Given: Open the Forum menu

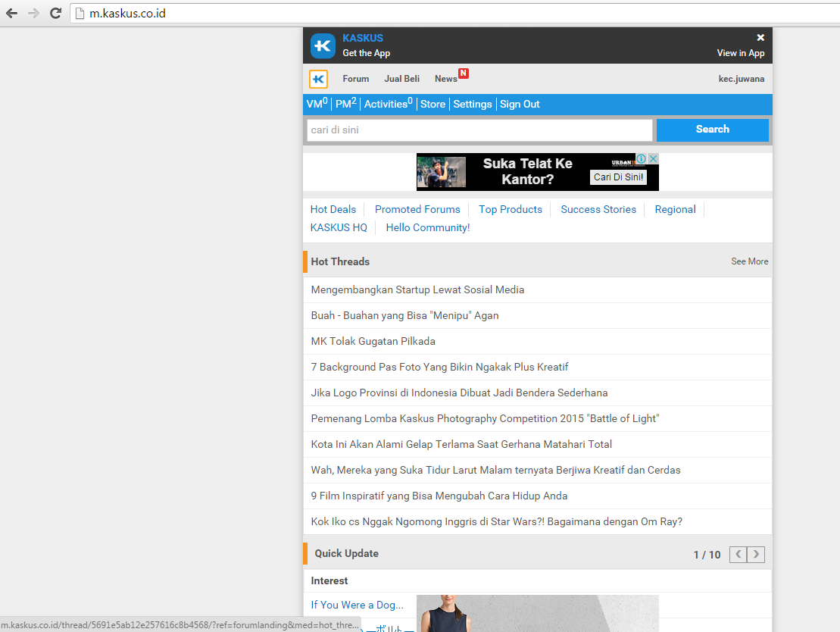Looking at the screenshot, I should [x=356, y=79].
